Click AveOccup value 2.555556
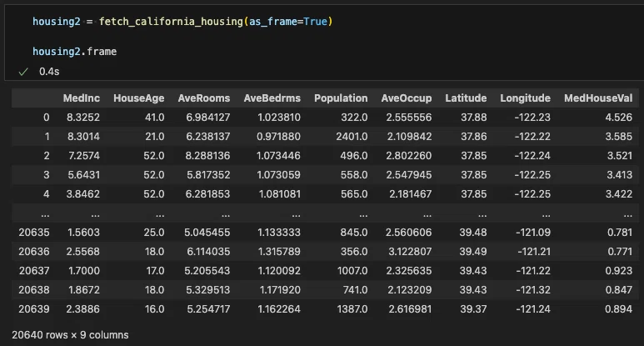644x346 pixels. (x=409, y=117)
